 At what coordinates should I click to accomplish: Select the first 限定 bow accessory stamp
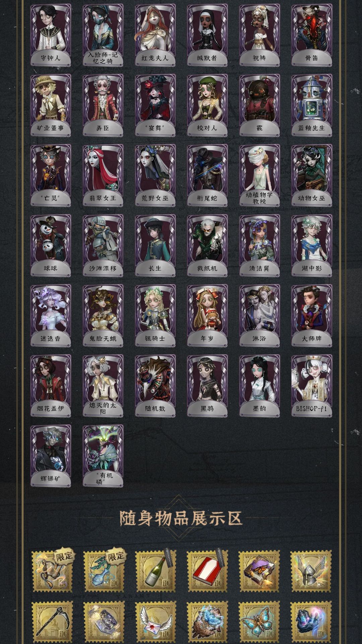tap(52, 571)
